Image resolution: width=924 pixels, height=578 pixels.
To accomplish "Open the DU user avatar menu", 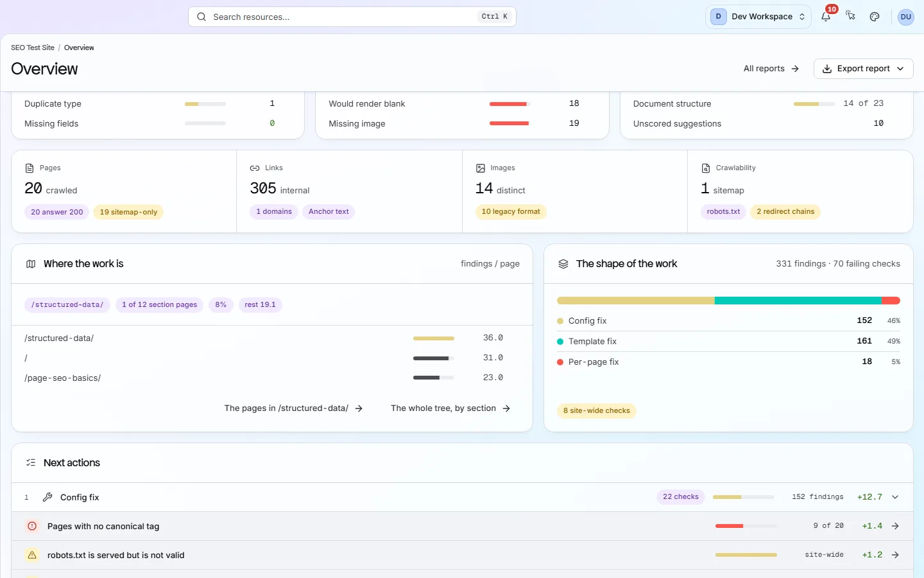I will pyautogui.click(x=906, y=17).
